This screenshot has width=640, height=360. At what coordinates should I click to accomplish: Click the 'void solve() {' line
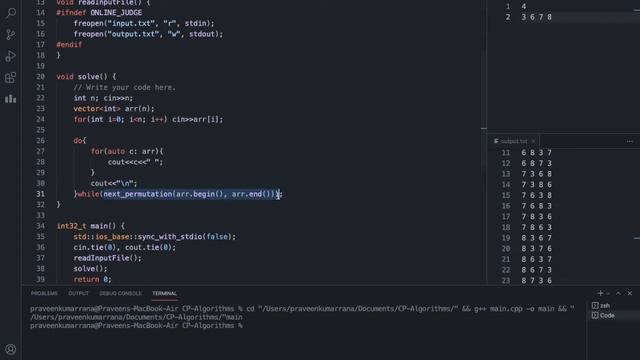[86, 76]
